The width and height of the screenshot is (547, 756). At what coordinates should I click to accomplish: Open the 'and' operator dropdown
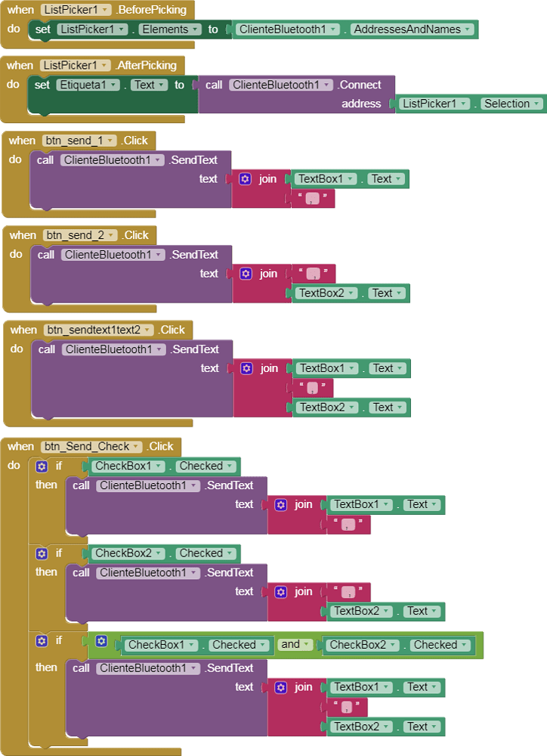306,645
